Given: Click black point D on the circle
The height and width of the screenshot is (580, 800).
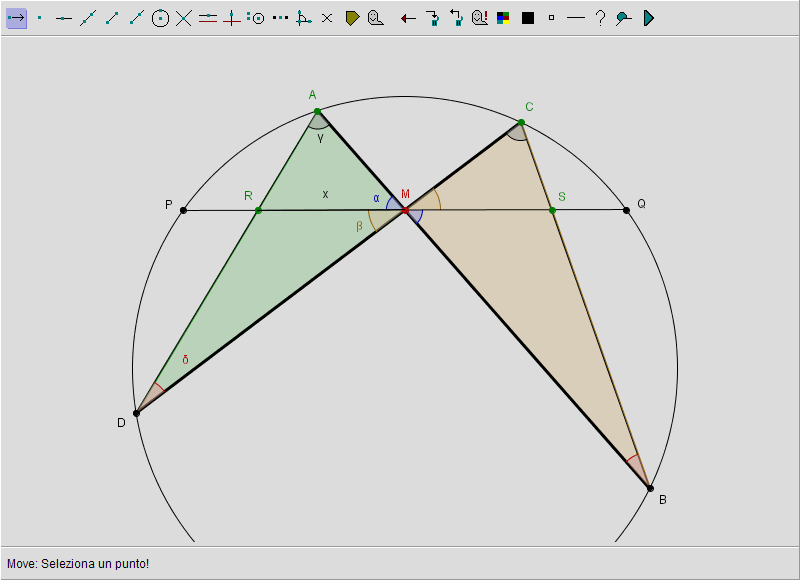Looking at the screenshot, I should pos(136,413).
